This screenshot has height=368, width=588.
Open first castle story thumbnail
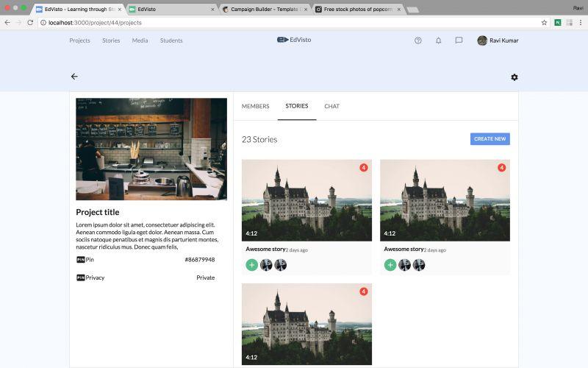point(306,200)
